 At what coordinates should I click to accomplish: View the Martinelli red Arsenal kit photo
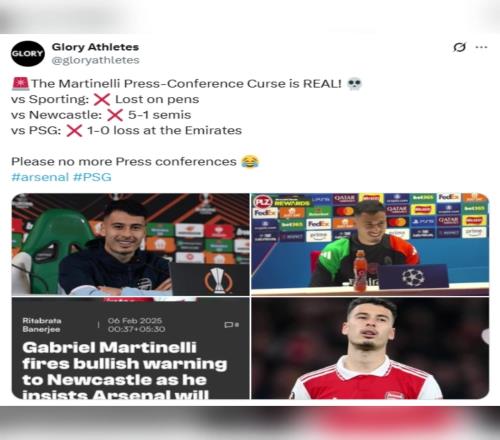(x=370, y=348)
